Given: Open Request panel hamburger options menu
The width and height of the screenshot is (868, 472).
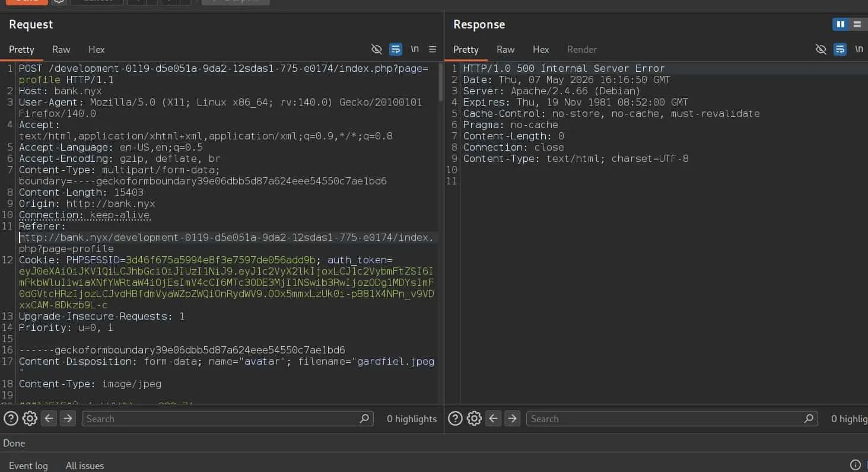Looking at the screenshot, I should [x=433, y=49].
